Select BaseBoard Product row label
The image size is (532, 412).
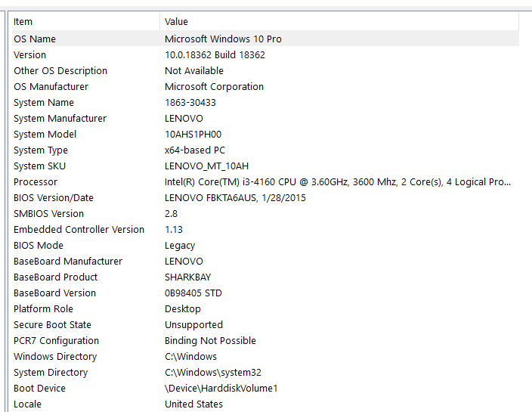(56, 277)
